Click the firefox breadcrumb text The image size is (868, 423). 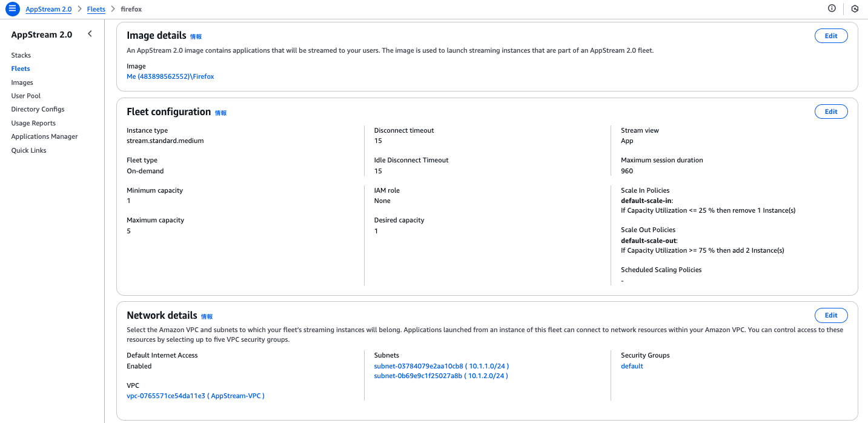tap(131, 9)
